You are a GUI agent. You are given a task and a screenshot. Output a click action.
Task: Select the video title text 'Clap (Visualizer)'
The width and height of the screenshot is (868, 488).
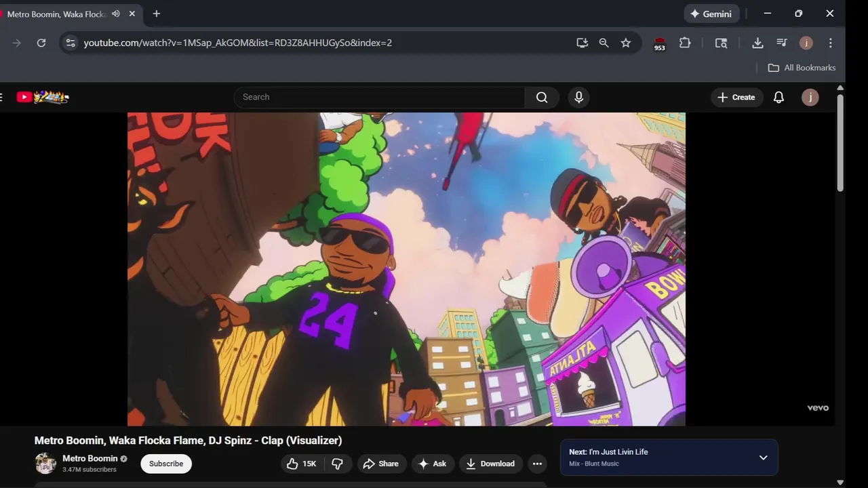(x=301, y=441)
